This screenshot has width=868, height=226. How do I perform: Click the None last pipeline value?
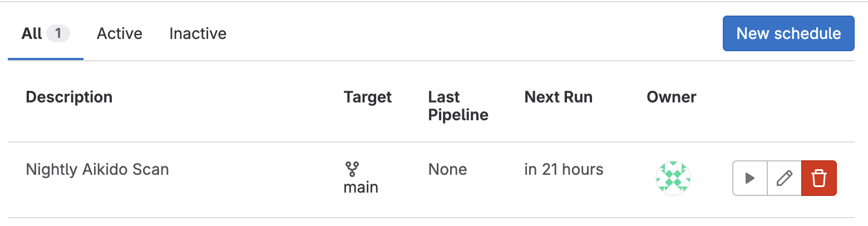[x=447, y=169]
